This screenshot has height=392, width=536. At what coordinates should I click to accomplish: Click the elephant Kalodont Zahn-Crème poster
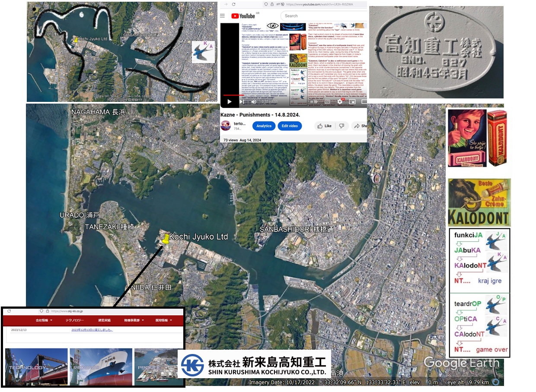[479, 202]
